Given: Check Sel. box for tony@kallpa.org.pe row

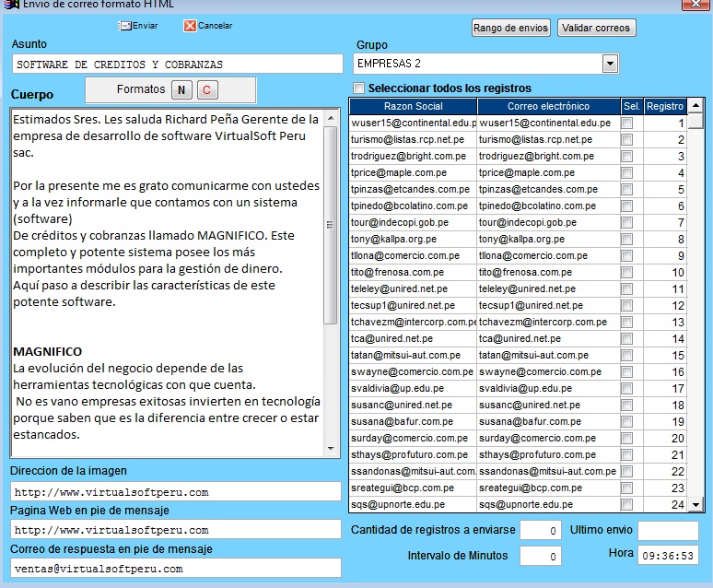Looking at the screenshot, I should pyautogui.click(x=627, y=240).
